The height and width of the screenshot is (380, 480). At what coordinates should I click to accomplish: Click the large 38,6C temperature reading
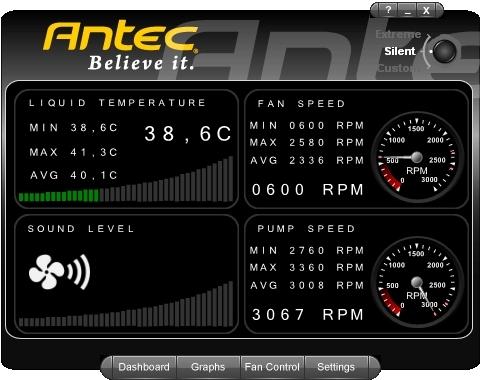(x=188, y=133)
